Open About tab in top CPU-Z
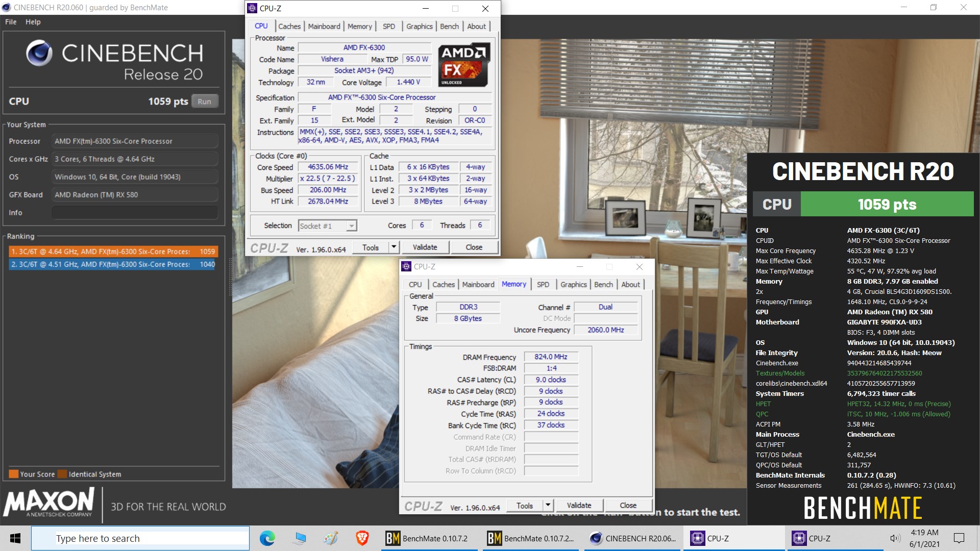 (477, 27)
